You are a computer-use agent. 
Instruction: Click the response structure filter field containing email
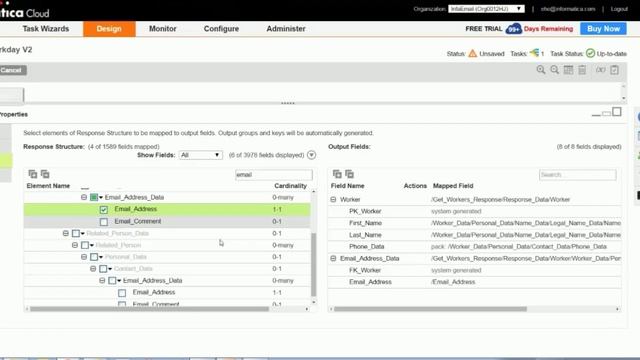[x=273, y=175]
